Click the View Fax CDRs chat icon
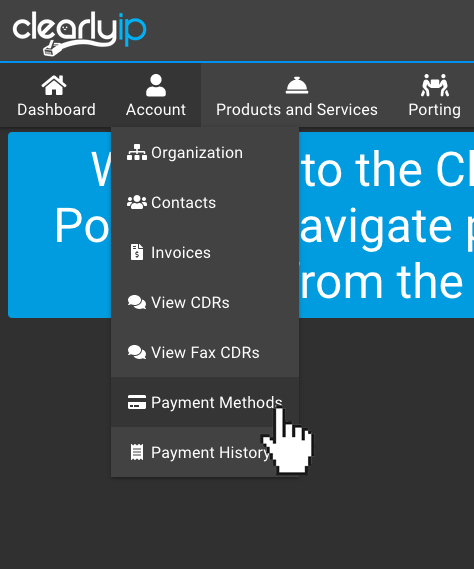The image size is (474, 569). click(x=137, y=352)
